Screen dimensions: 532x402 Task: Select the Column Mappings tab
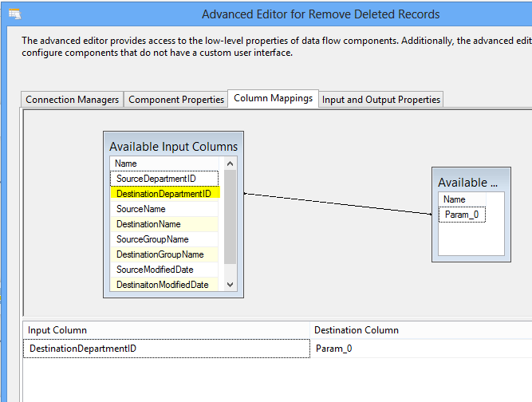pos(273,98)
